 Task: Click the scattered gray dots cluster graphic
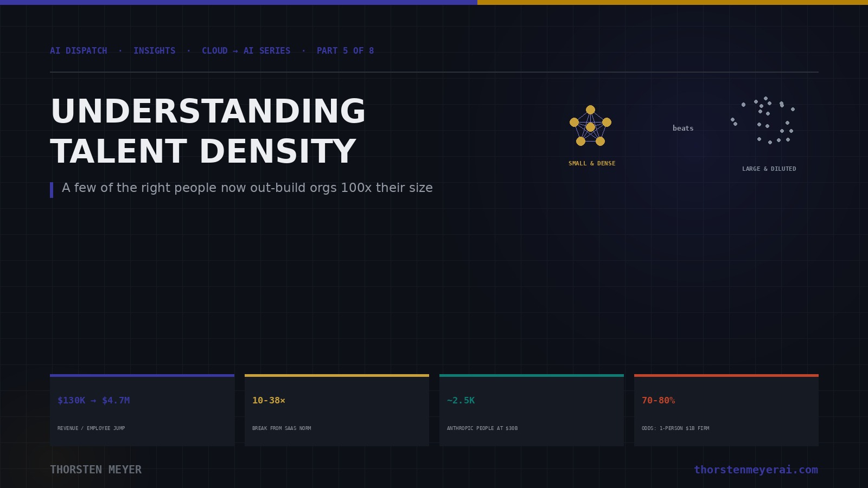point(762,120)
